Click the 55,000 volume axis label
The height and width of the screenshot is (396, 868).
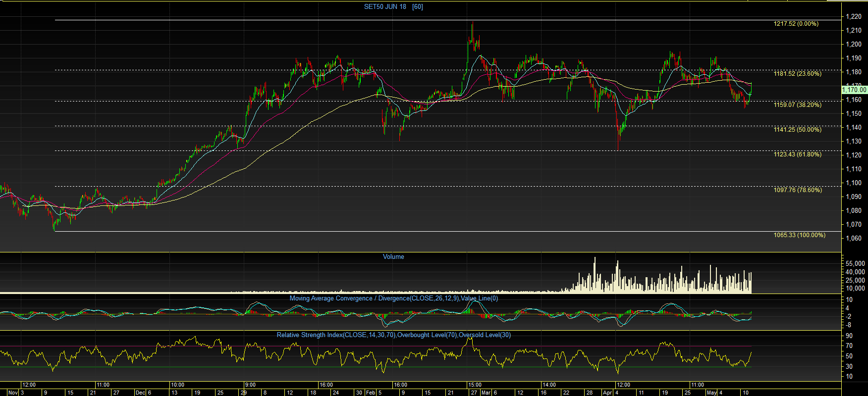tap(856, 264)
